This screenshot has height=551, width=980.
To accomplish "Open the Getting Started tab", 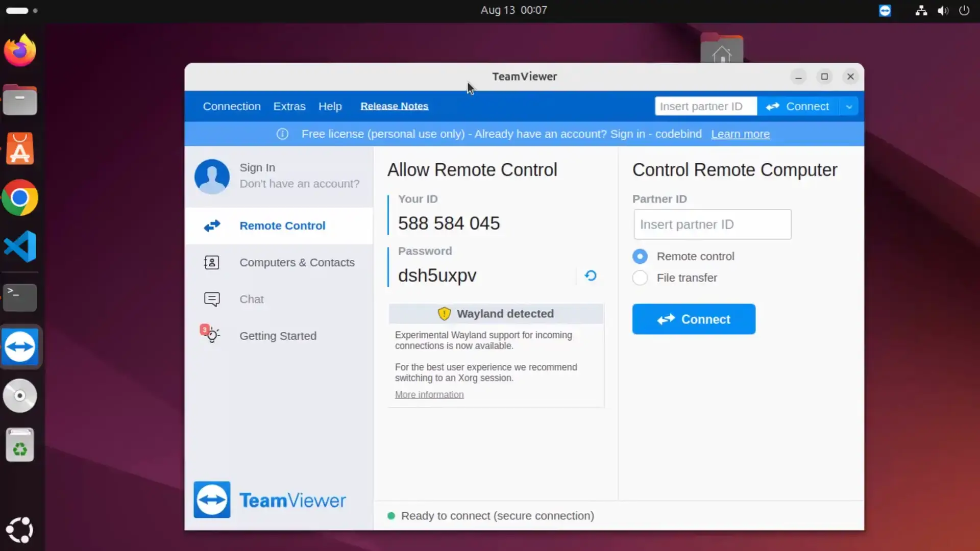I will (279, 336).
